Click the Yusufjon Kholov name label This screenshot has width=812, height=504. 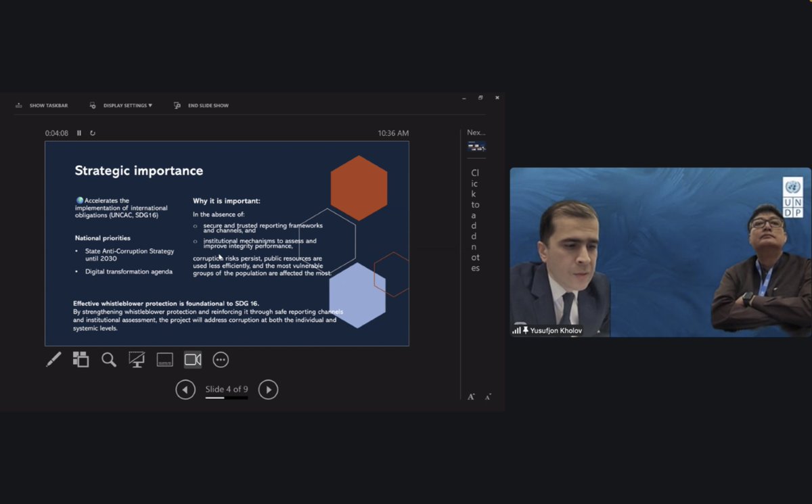coord(556,331)
